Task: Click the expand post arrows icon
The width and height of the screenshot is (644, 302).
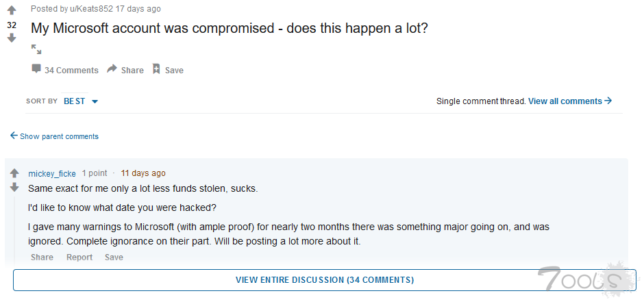Action: pos(36,49)
